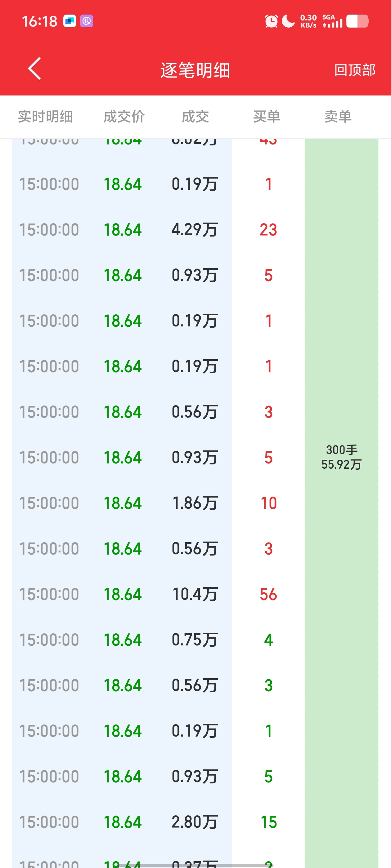Tap the 逐笔明细 page title
The width and height of the screenshot is (391, 868).
[x=195, y=70]
